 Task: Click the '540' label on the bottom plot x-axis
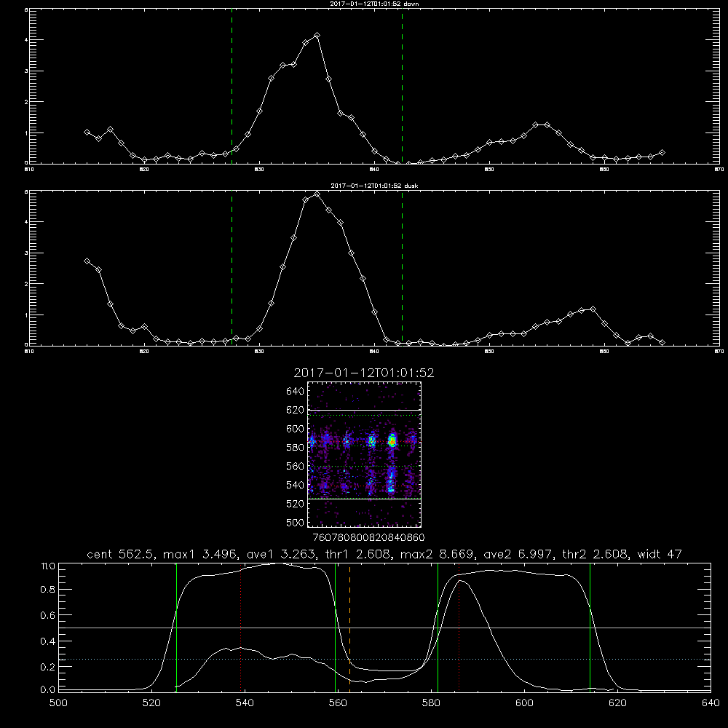point(245,703)
